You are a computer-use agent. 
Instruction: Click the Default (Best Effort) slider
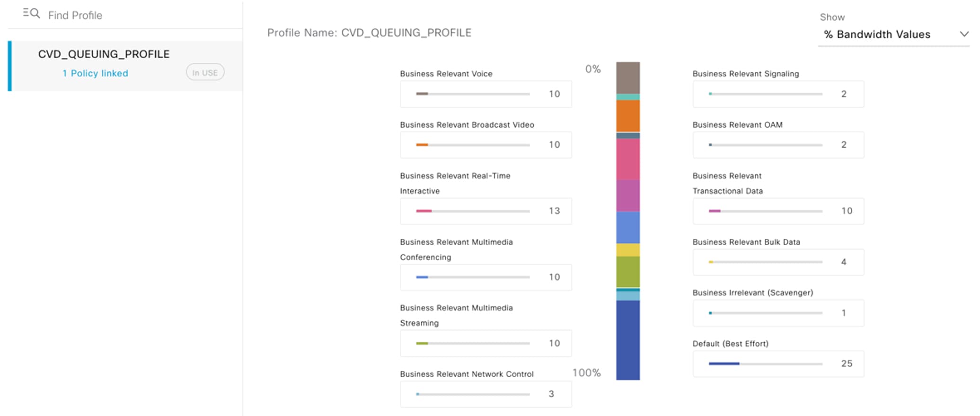[x=765, y=363]
